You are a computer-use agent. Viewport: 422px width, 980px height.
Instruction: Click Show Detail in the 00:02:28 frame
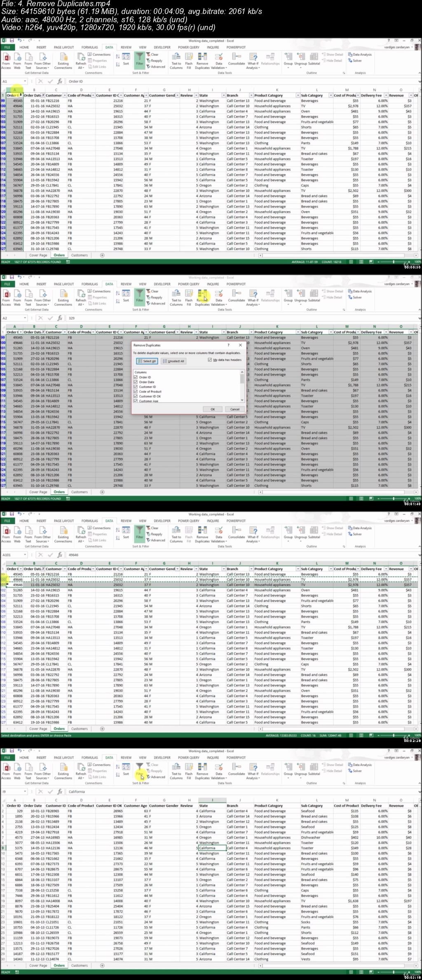pos(333,528)
